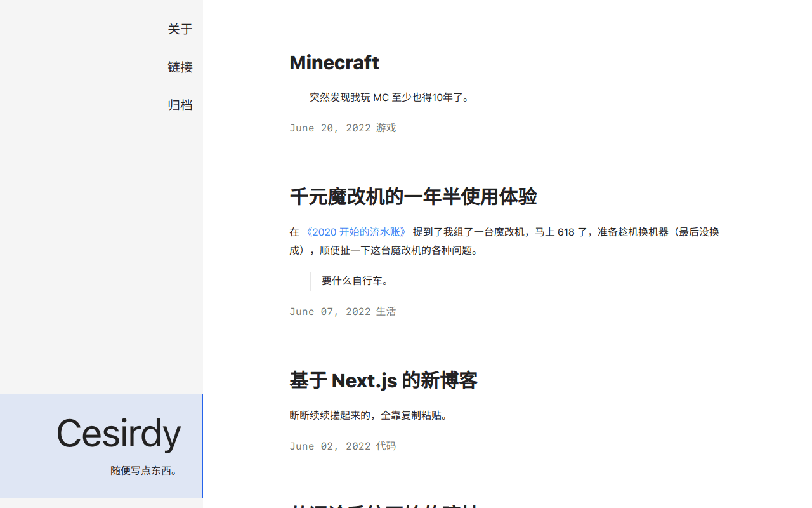Open the 千元魔改机的一年半使用体验 post

[x=413, y=197]
